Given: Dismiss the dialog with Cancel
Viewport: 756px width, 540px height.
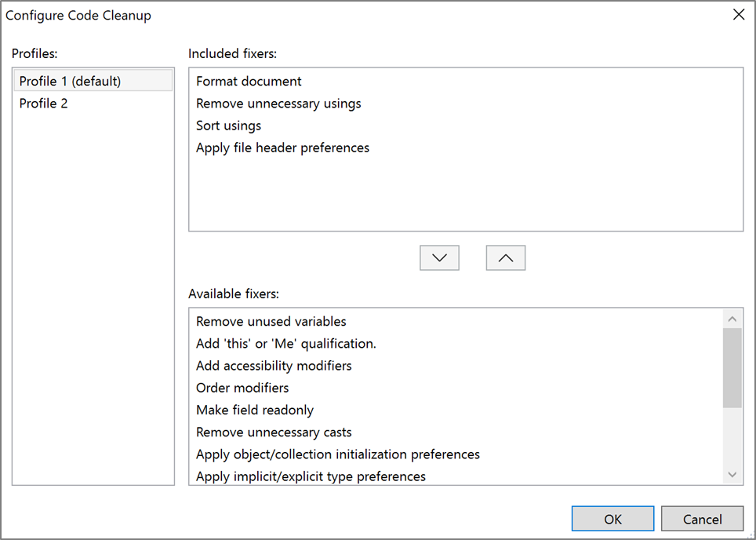Looking at the screenshot, I should click(x=702, y=518).
